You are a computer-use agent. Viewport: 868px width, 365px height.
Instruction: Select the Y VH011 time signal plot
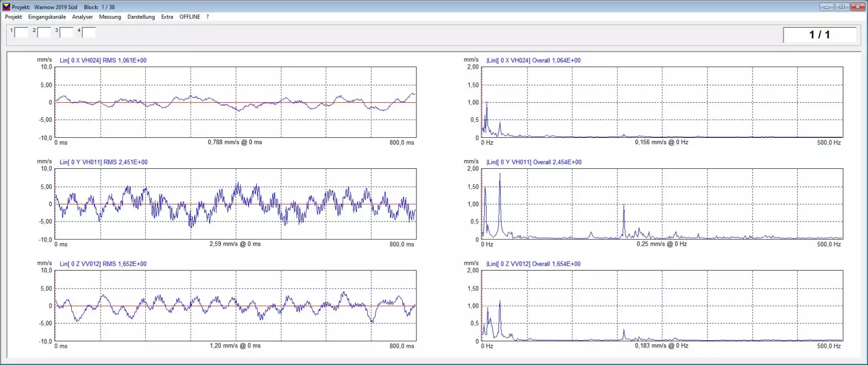236,204
